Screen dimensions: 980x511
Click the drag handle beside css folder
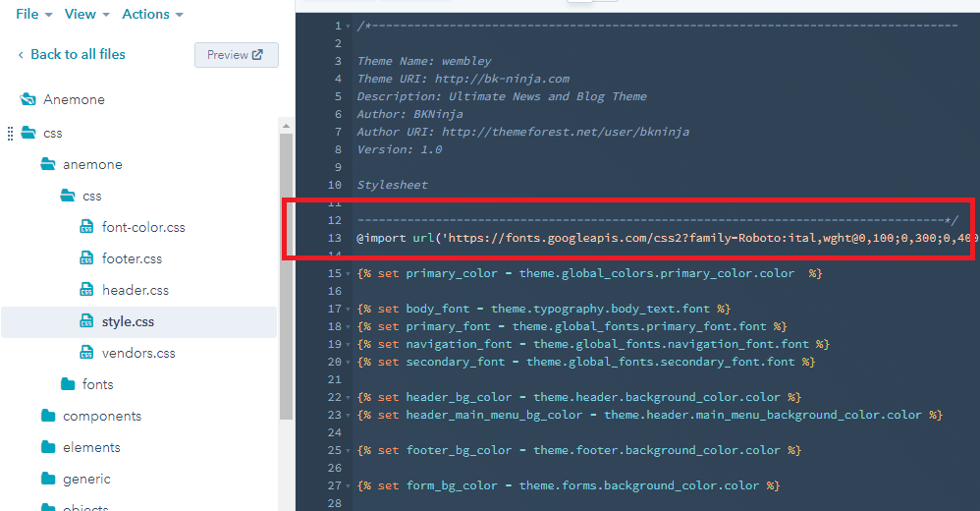tap(10, 133)
